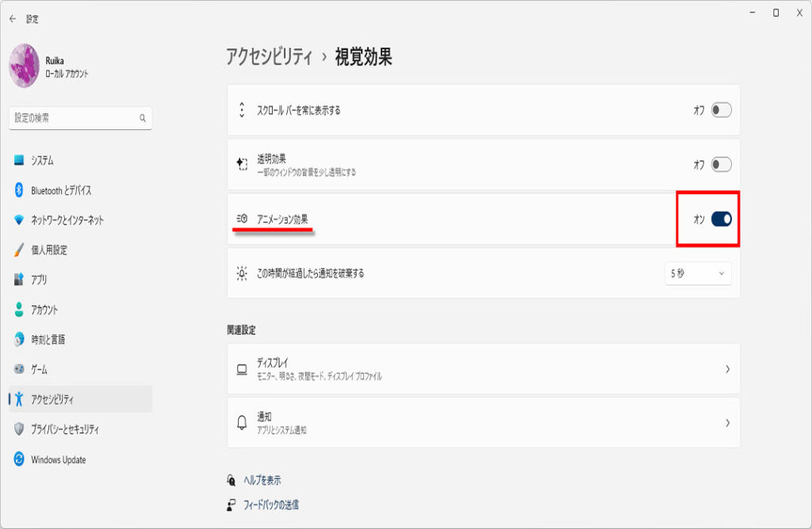Enable the スクロール バーを常に表示する toggle

721,110
